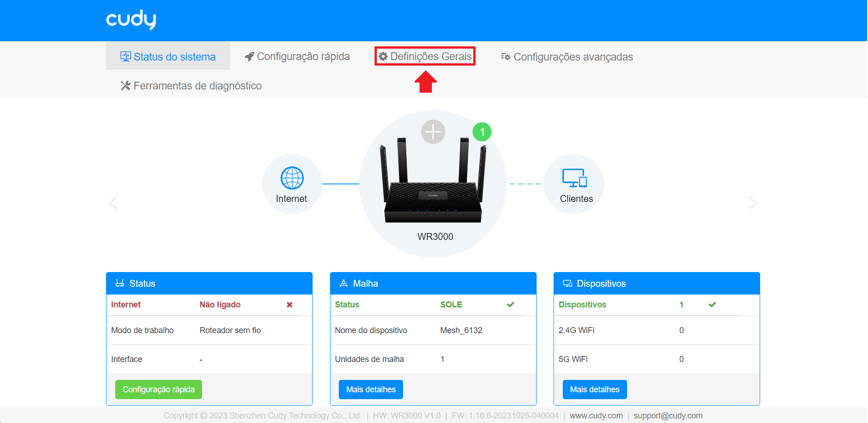The image size is (868, 423).
Task: Click the plus icon above the router
Action: coord(433,132)
